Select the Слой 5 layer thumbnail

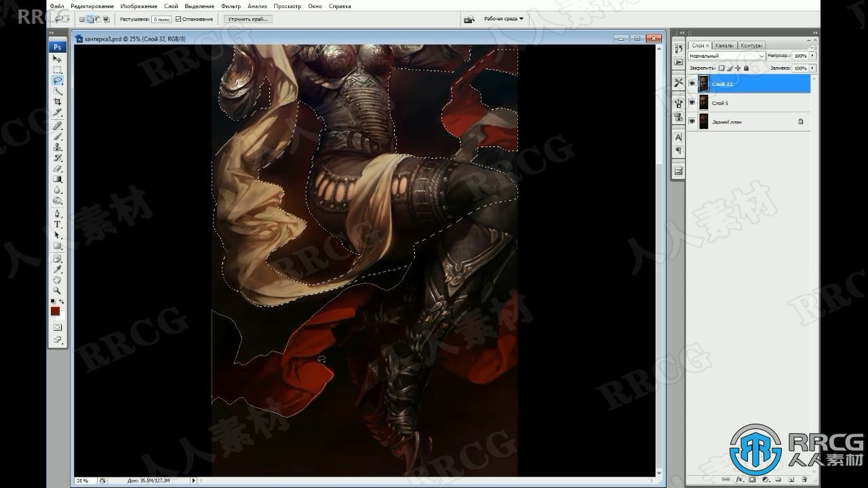coord(703,103)
